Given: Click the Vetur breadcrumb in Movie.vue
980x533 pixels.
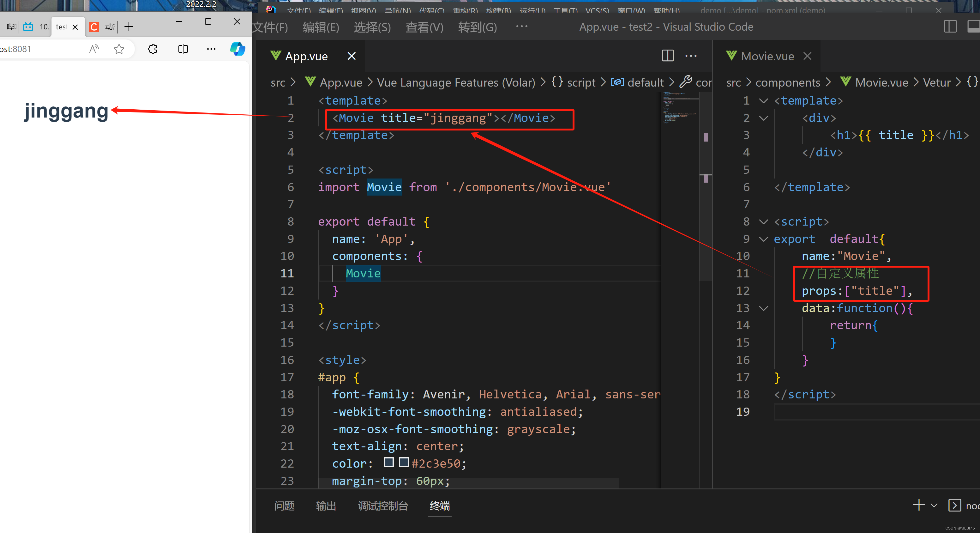Looking at the screenshot, I should pyautogui.click(x=937, y=82).
